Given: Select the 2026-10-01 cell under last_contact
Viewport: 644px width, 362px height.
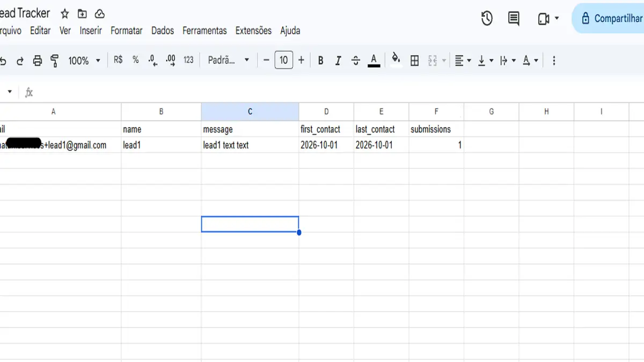Looking at the screenshot, I should (381, 145).
